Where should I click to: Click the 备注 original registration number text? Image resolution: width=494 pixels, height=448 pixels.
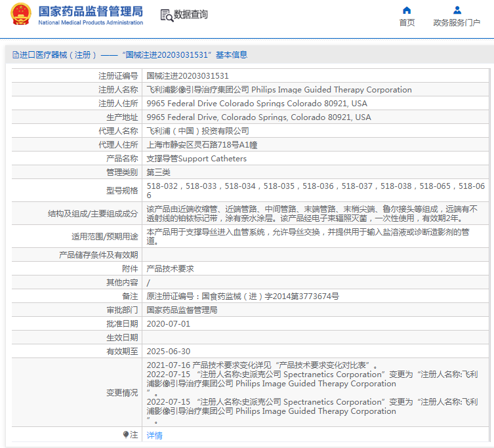pos(243,296)
